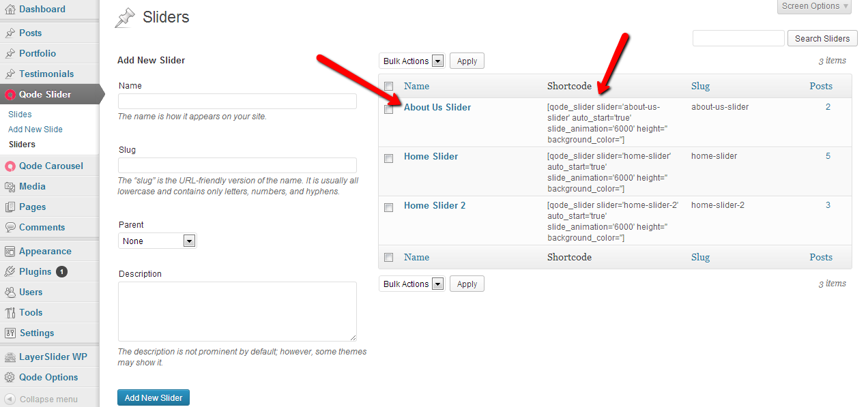Click the Comments speech bubble icon

click(x=10, y=227)
